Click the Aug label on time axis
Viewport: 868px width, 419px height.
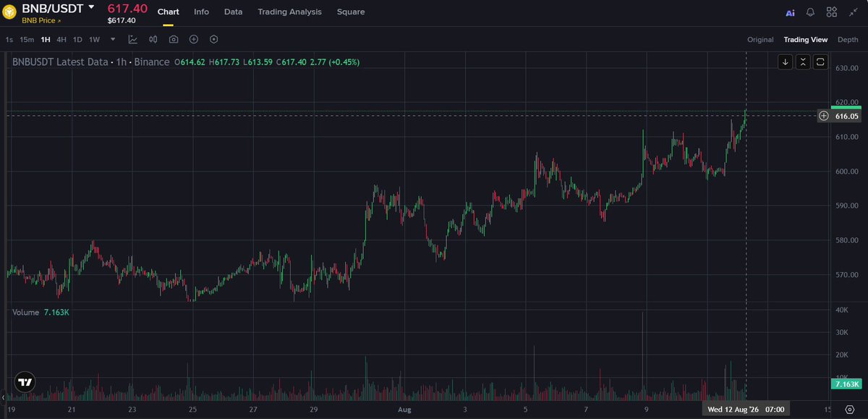point(404,409)
